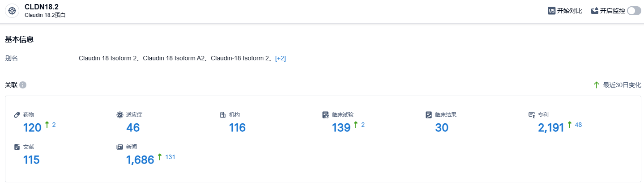The image size is (644, 185).
Task: Toggle the 开启监控 switch
Action: (634, 11)
